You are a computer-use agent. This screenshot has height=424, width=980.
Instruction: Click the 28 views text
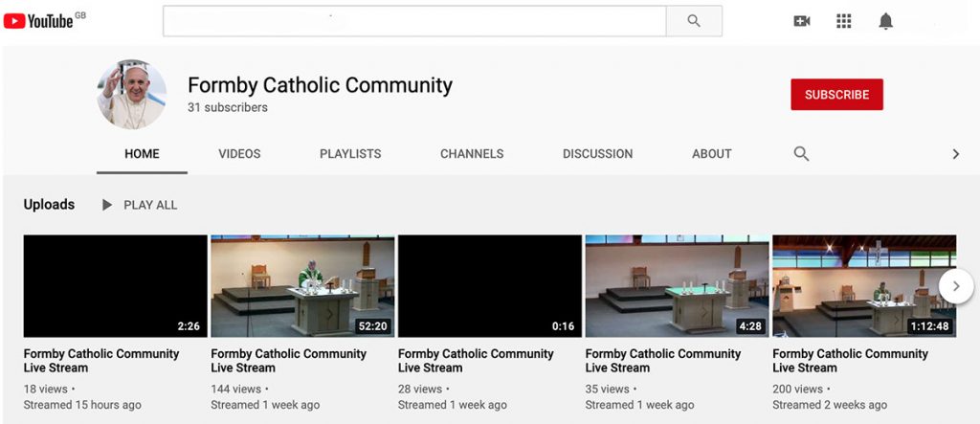tap(420, 389)
